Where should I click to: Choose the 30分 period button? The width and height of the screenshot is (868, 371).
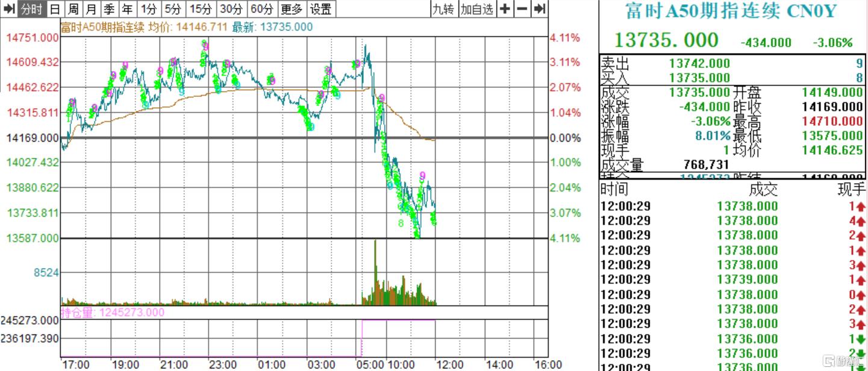coord(231,9)
